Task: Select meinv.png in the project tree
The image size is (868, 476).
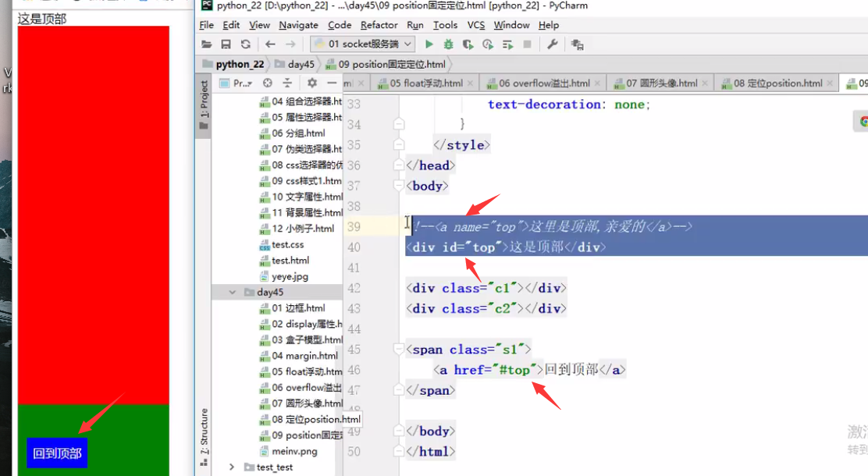Action: (288, 451)
